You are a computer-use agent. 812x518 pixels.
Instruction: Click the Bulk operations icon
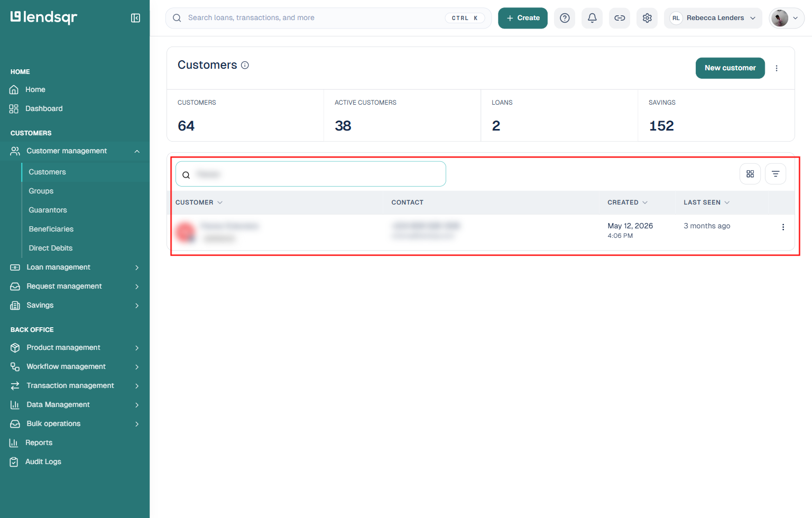point(15,424)
